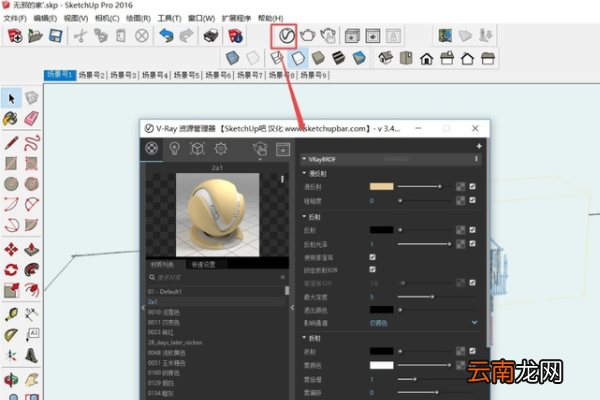Click the Erase circled-X toolbar icon

click(x=142, y=36)
